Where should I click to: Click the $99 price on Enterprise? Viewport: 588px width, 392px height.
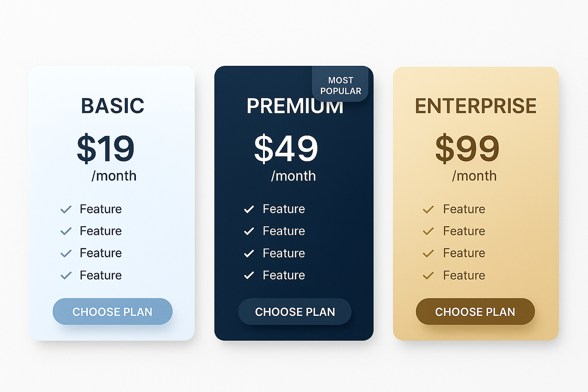coord(467,148)
